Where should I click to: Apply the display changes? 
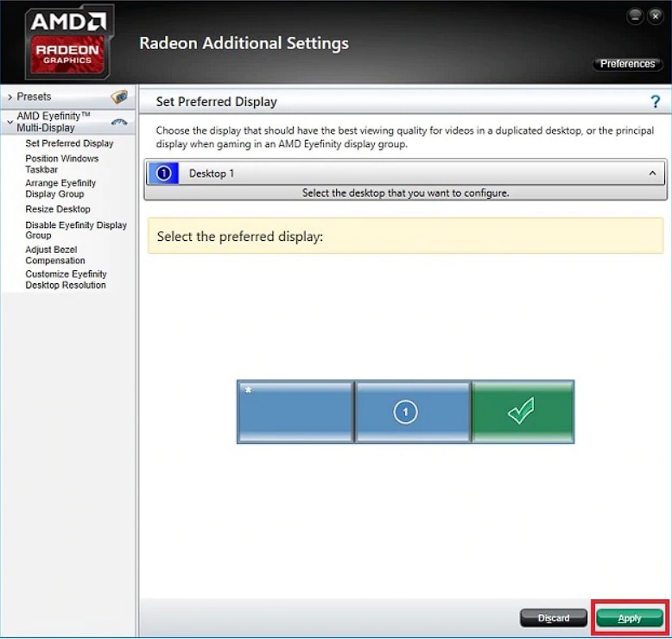coord(630,618)
